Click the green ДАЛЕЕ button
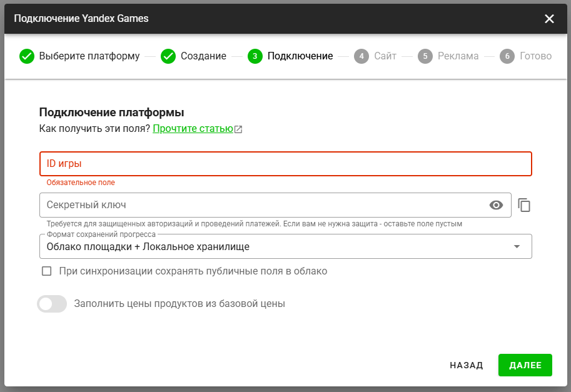The image size is (571, 392). click(525, 365)
